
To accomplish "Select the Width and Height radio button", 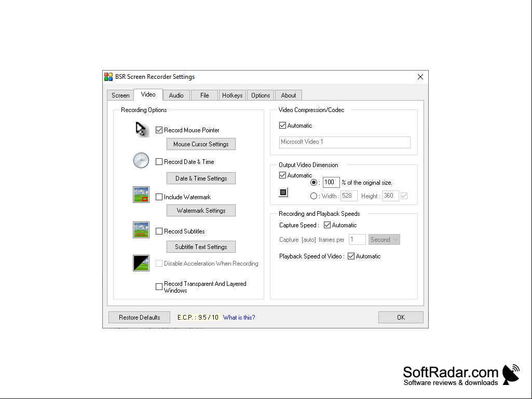I will (x=314, y=196).
